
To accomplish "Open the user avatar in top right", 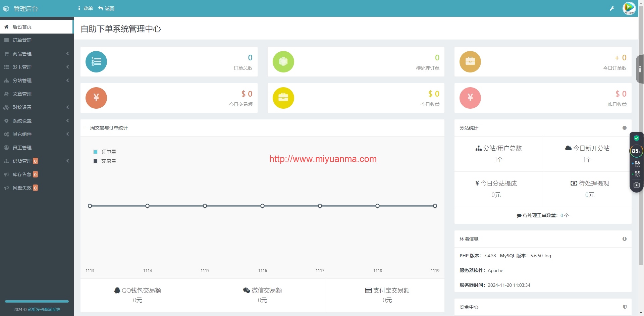I will 629,8.
